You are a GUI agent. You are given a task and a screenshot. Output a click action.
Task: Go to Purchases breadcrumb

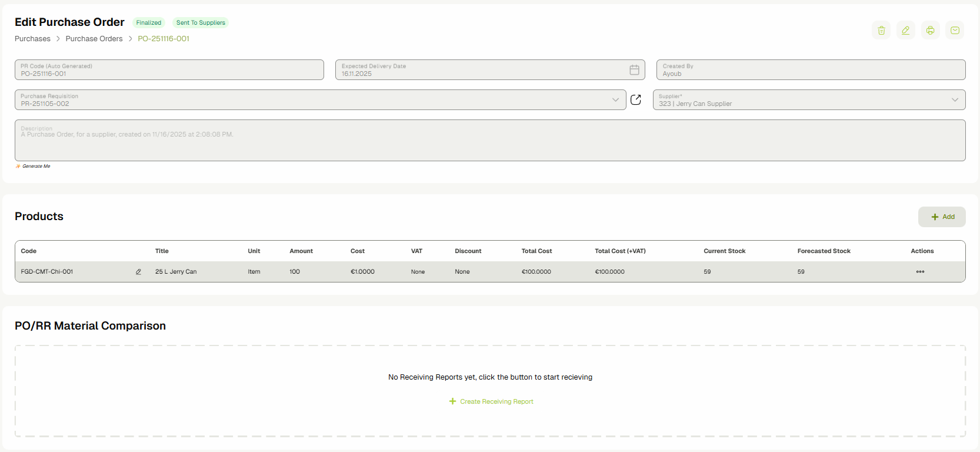pyautogui.click(x=32, y=39)
